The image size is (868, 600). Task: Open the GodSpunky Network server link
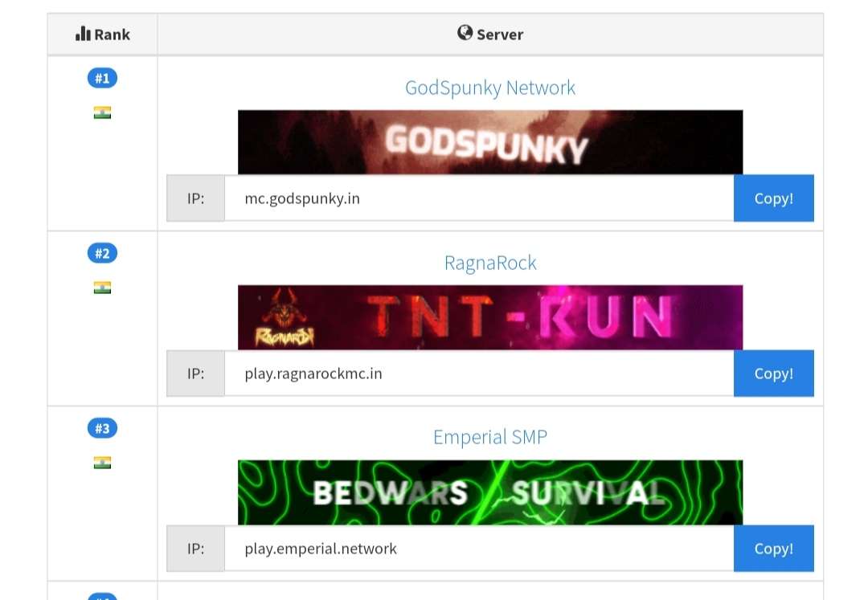(490, 88)
